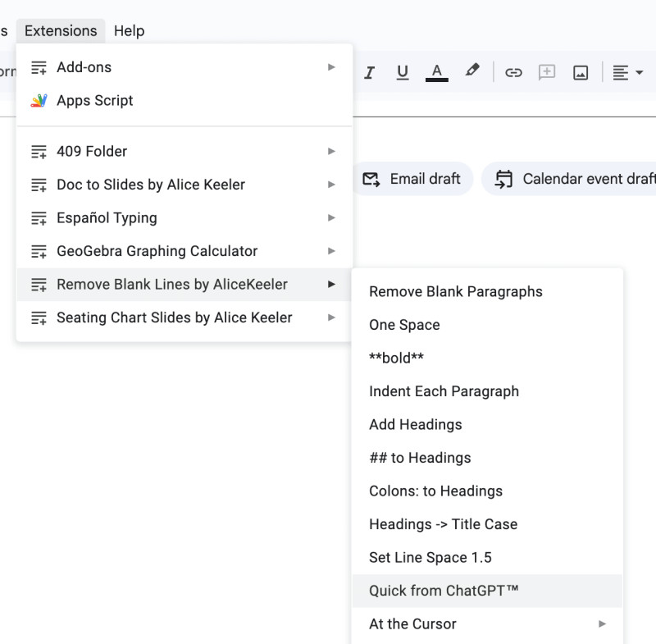Click the Email draft chip

[412, 179]
